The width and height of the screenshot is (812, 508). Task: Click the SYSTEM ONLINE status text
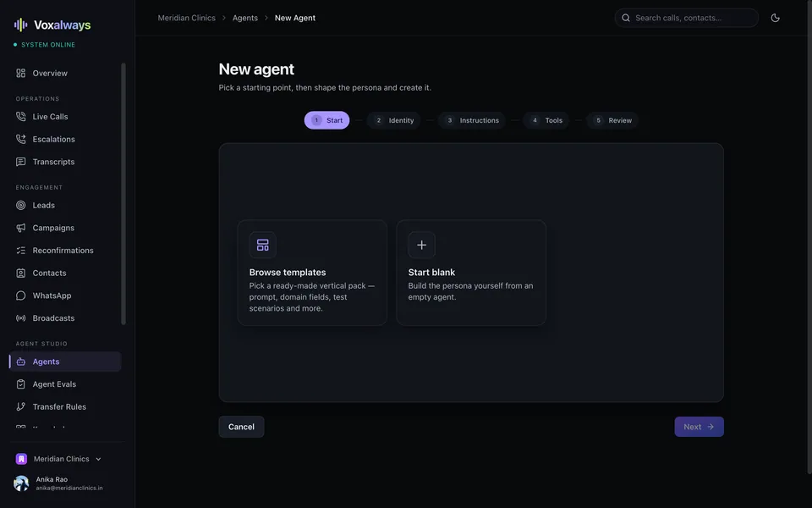(x=48, y=45)
